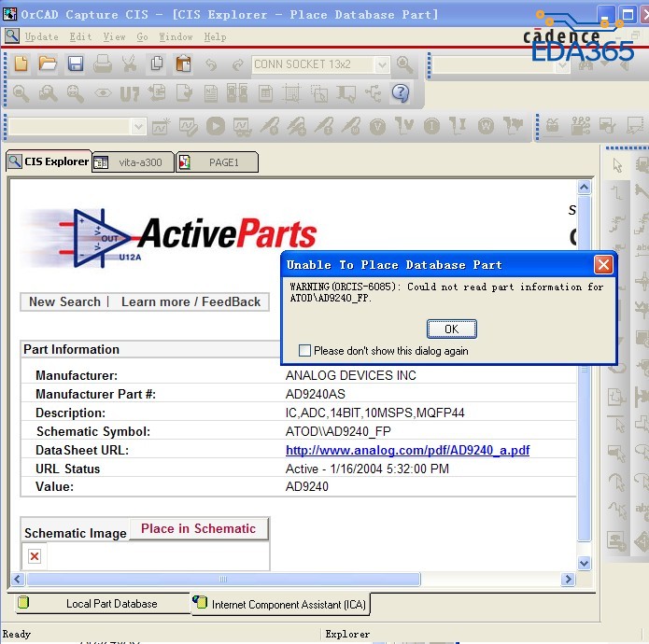Viewport: 649px width, 644px height.
Task: Click the Voltage marker V icon
Action: click(x=377, y=126)
